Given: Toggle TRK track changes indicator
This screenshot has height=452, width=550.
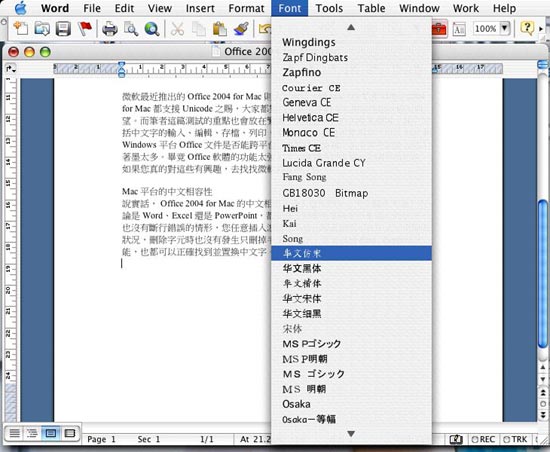Looking at the screenshot, I should tap(515, 439).
